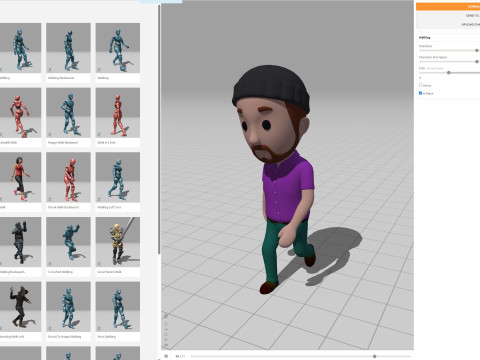Uncheck the In Place checkbox
This screenshot has height=360, width=480.
click(420, 93)
